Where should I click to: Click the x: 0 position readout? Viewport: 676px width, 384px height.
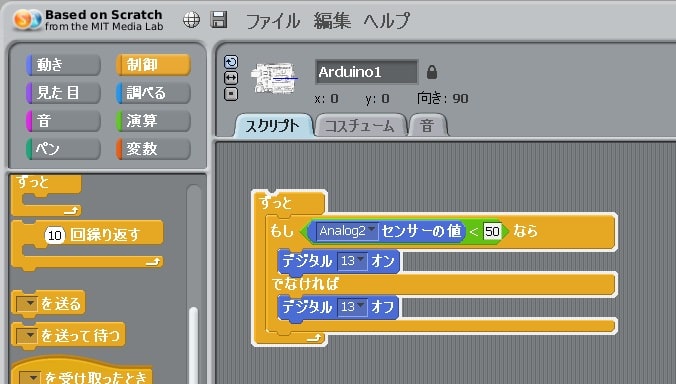click(x=326, y=99)
